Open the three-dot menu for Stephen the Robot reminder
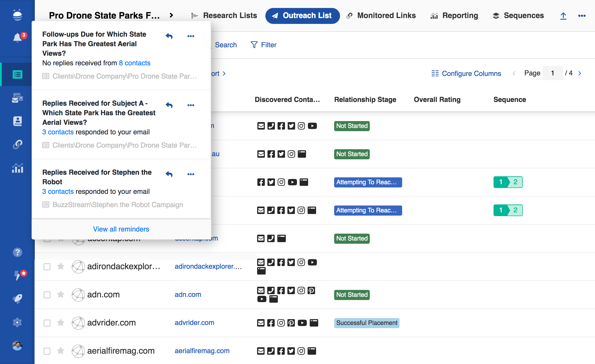Image resolution: width=595 pixels, height=364 pixels. click(x=191, y=174)
